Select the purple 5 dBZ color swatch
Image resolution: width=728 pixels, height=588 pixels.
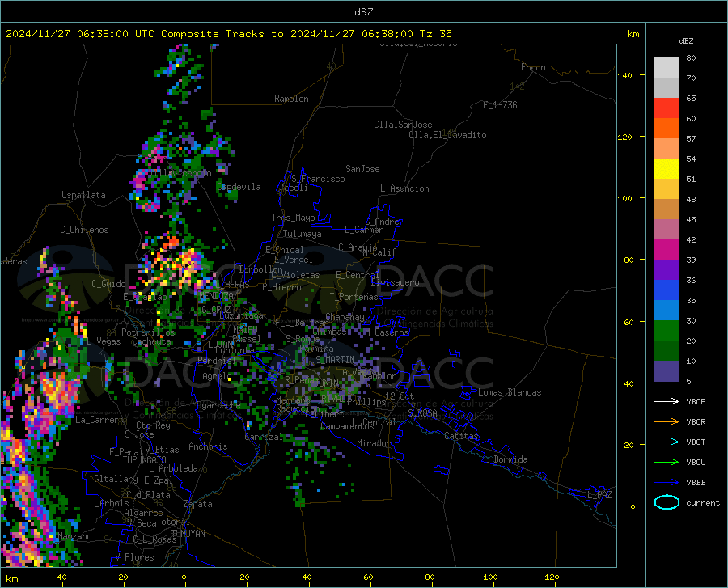[x=667, y=371]
